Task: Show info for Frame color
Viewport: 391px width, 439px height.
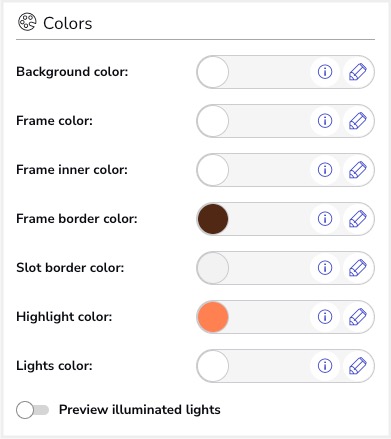Action: 325,121
